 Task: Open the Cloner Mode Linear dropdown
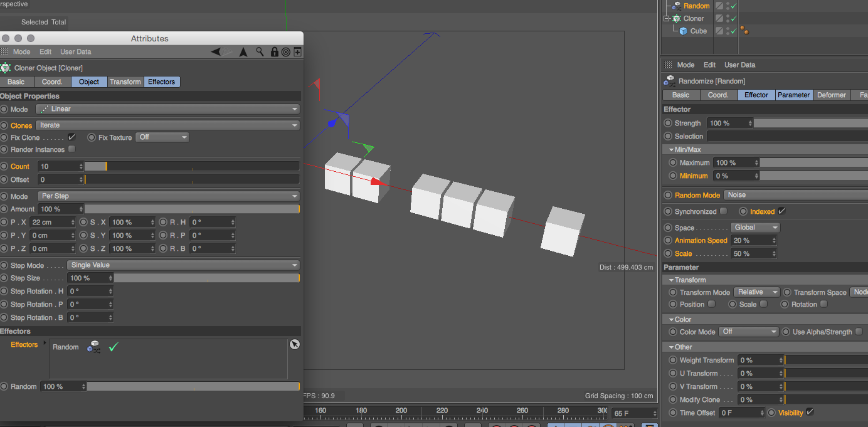click(167, 109)
